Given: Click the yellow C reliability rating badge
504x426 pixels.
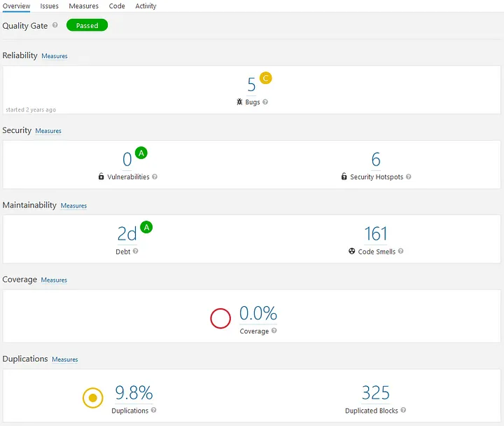Looking at the screenshot, I should pos(266,78).
